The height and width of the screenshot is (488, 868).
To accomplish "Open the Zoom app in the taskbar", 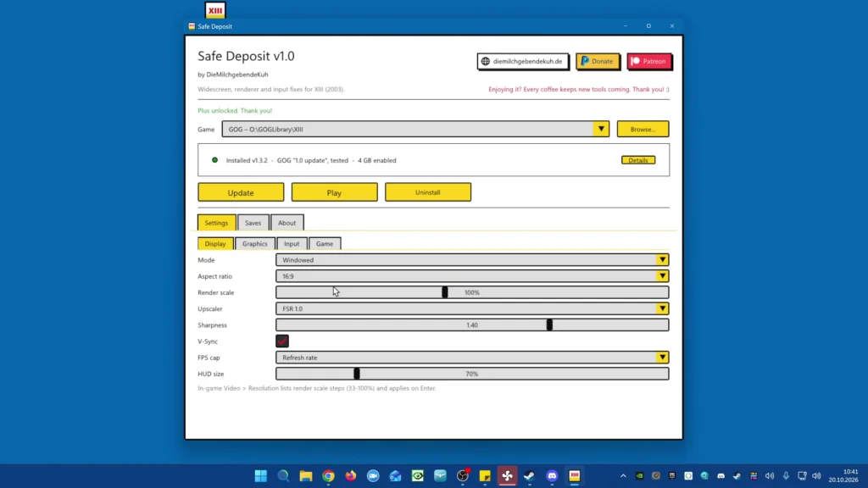I will coord(373,476).
